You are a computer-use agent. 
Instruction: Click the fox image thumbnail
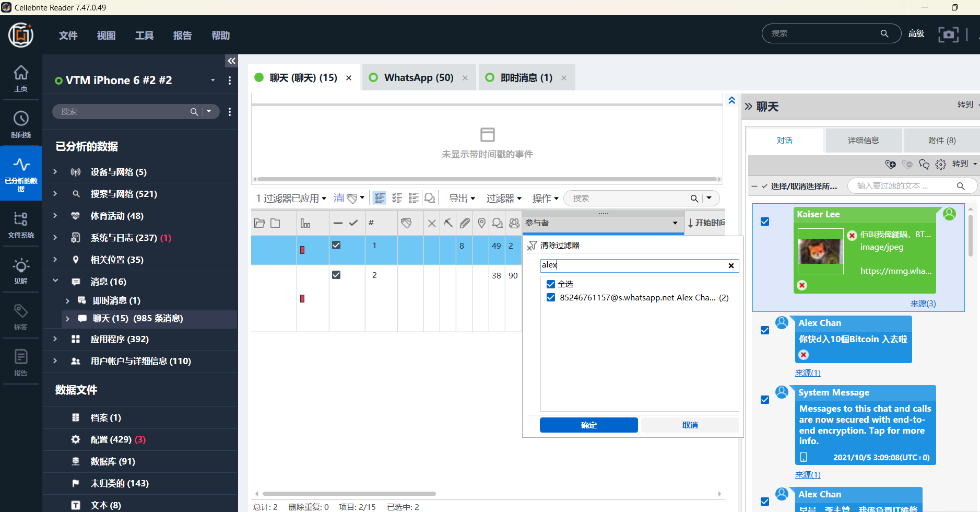820,251
